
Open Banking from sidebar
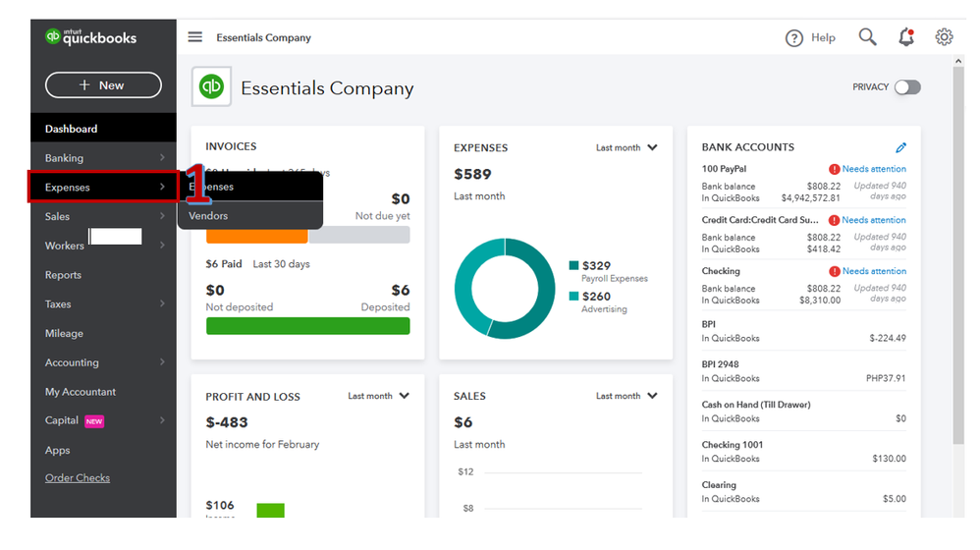(64, 158)
